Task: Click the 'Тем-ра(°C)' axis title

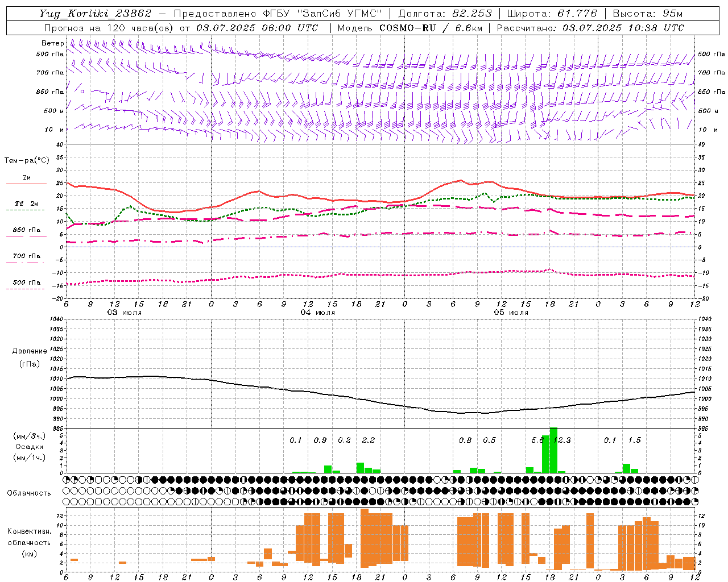Action: pos(27,161)
